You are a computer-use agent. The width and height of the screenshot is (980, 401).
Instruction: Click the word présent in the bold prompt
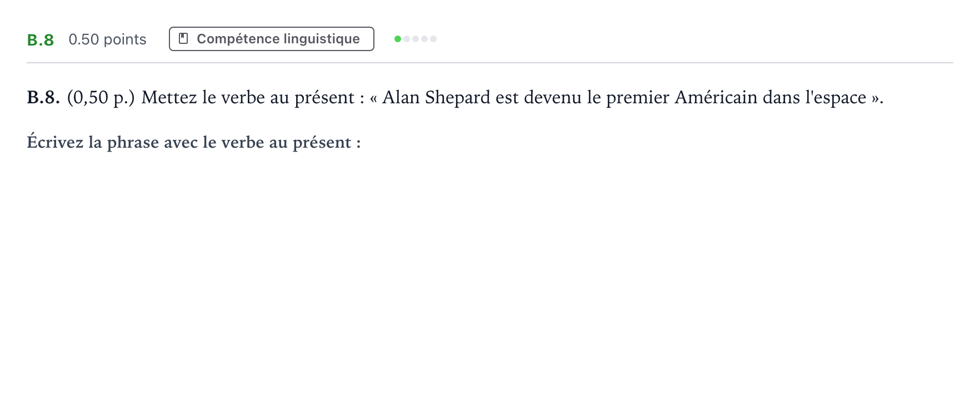322,143
